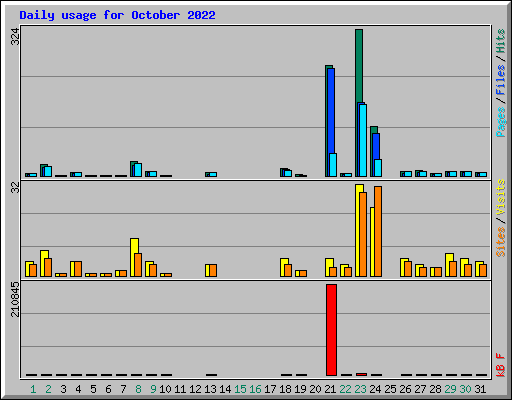Screen dimensions: 512x400
Task: Select the tall red KBytes bar for day 21
Action: click(x=331, y=330)
